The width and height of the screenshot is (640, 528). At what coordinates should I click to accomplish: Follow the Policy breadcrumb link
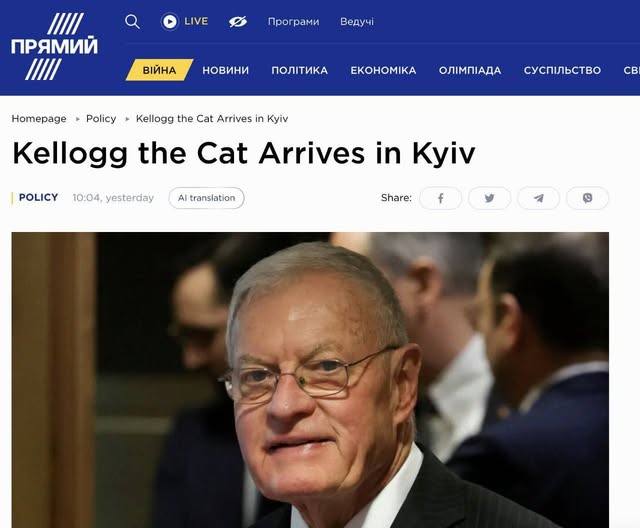coord(101,119)
